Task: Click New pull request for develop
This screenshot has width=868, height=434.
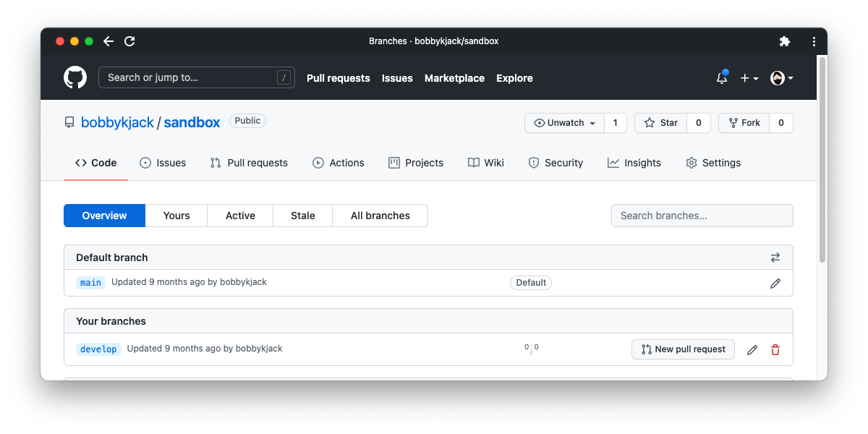Action: (682, 349)
